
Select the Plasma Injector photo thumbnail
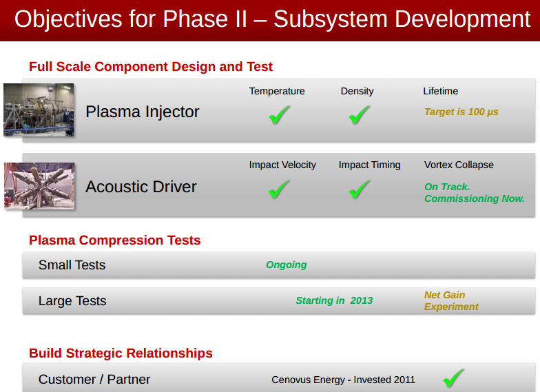(x=39, y=110)
